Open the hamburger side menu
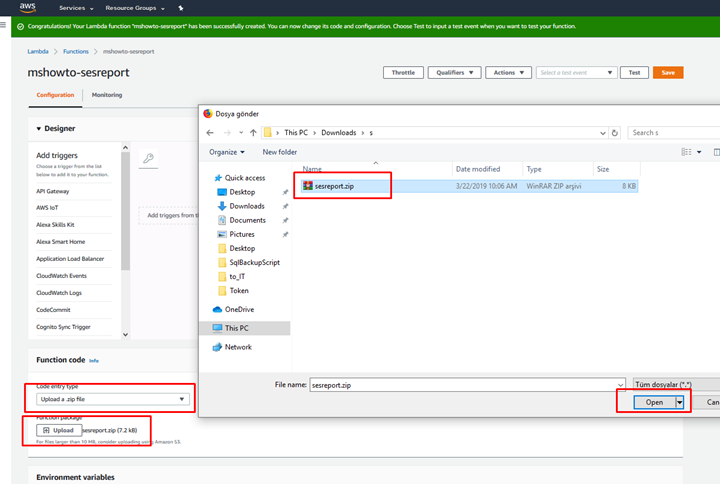Screen dimensions: 720x484 coord(3,24)
